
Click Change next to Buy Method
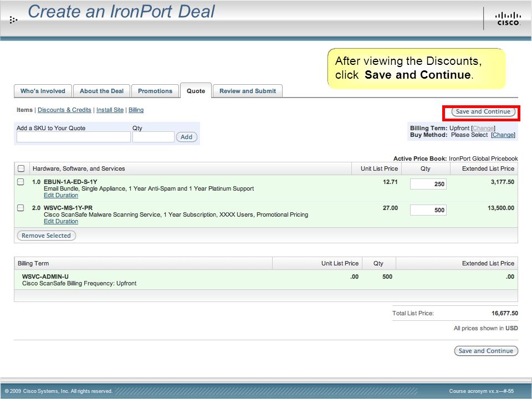[x=503, y=135]
